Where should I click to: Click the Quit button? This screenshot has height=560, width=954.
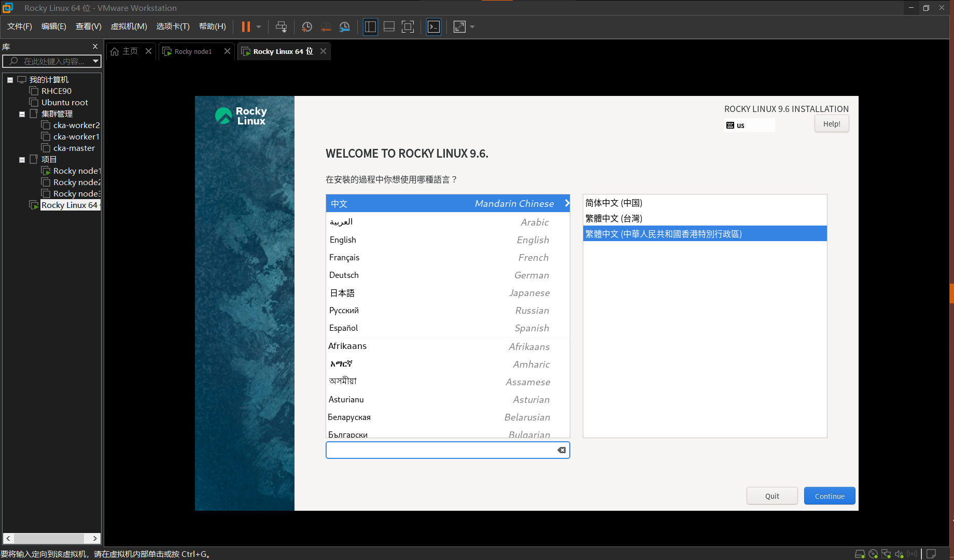pos(772,496)
